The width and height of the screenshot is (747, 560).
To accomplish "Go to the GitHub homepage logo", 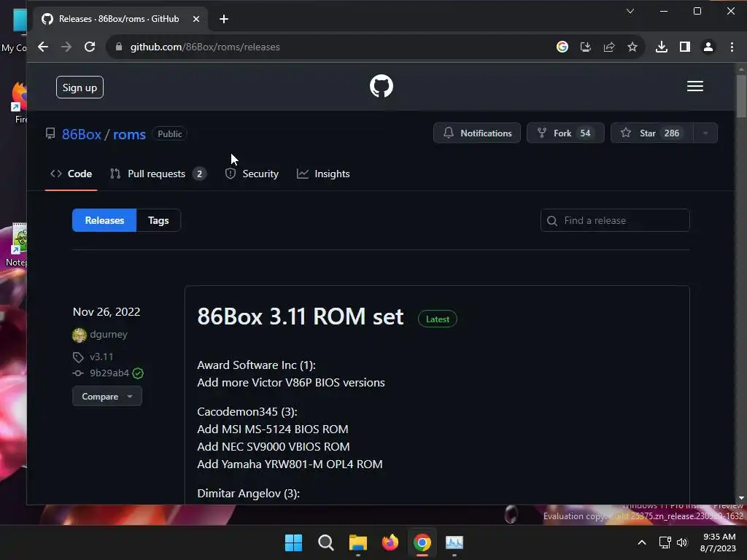I will point(382,86).
